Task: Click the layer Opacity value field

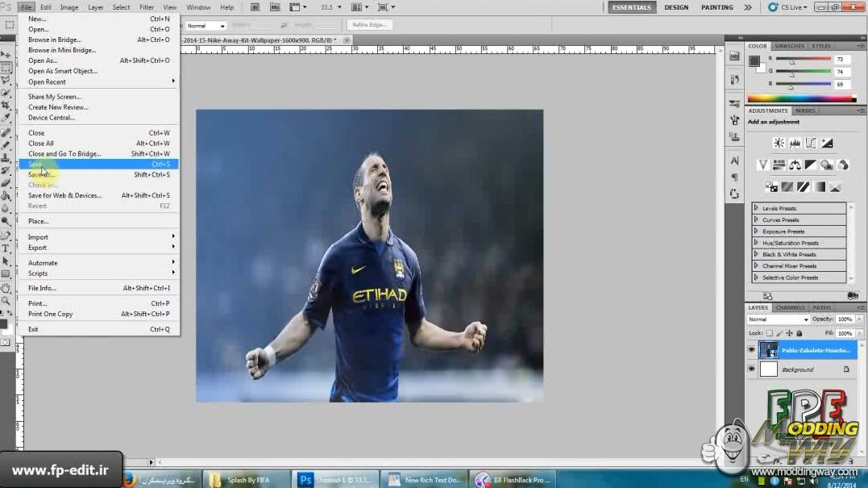Action: click(x=844, y=319)
